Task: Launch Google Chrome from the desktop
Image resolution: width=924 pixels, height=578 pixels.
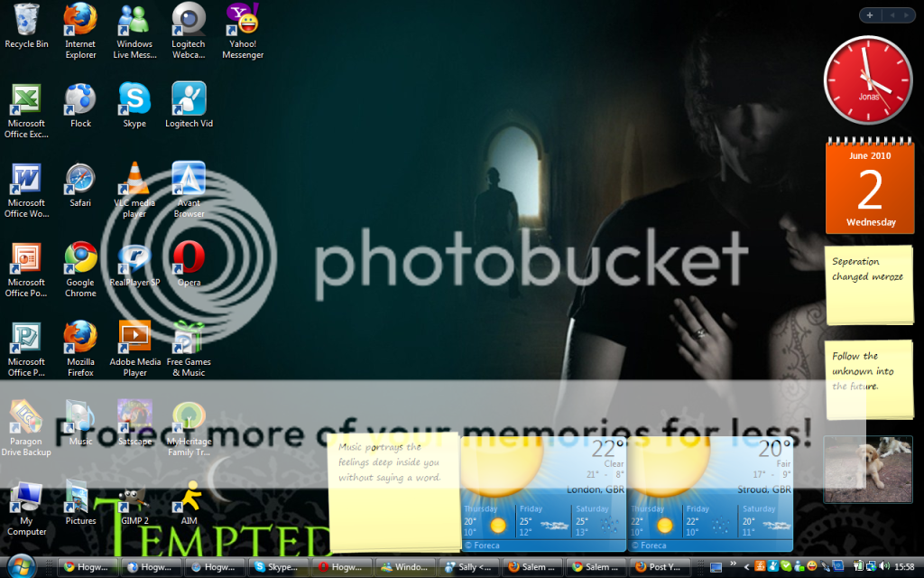Action: pos(80,269)
